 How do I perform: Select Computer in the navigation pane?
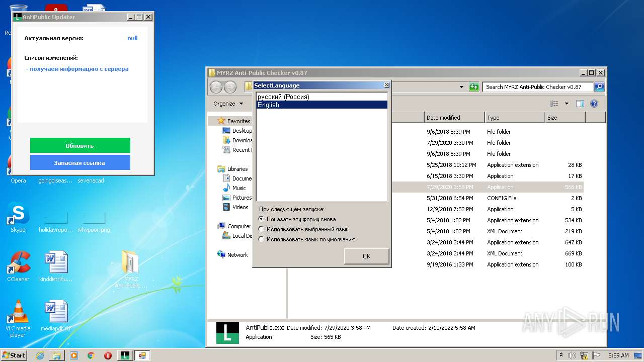coord(234,226)
